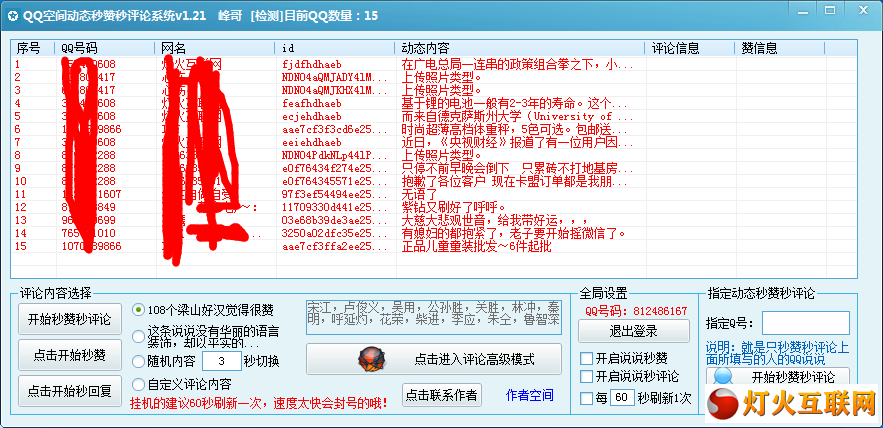Select the row with id ecjehdhaeb
This screenshot has height=428, width=883.
click(434, 116)
